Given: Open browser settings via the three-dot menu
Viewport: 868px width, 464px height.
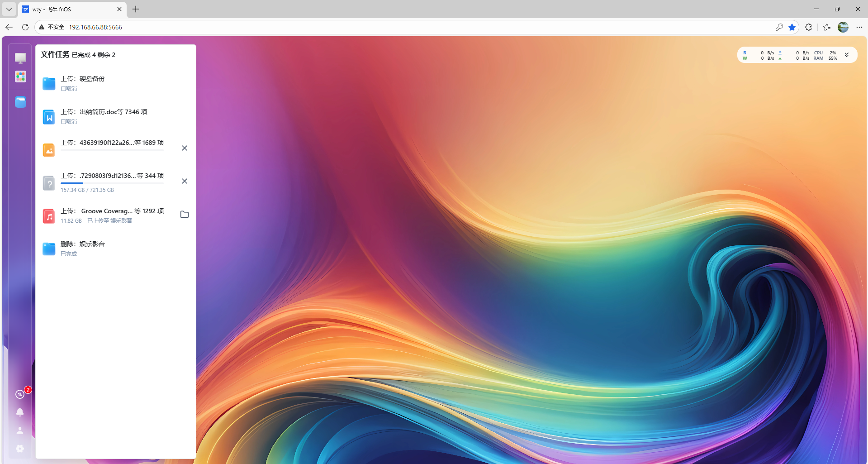Looking at the screenshot, I should [860, 27].
